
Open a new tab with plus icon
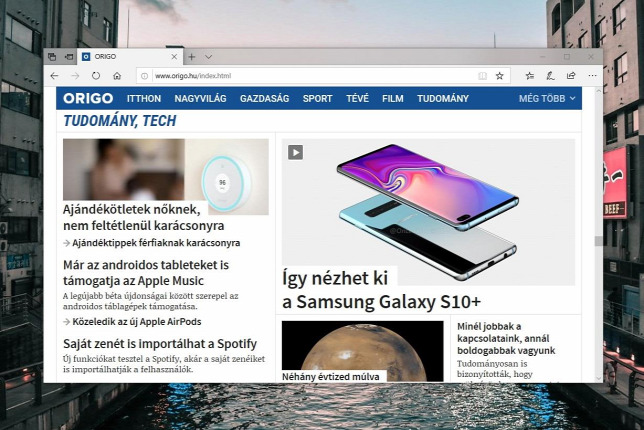tap(191, 57)
